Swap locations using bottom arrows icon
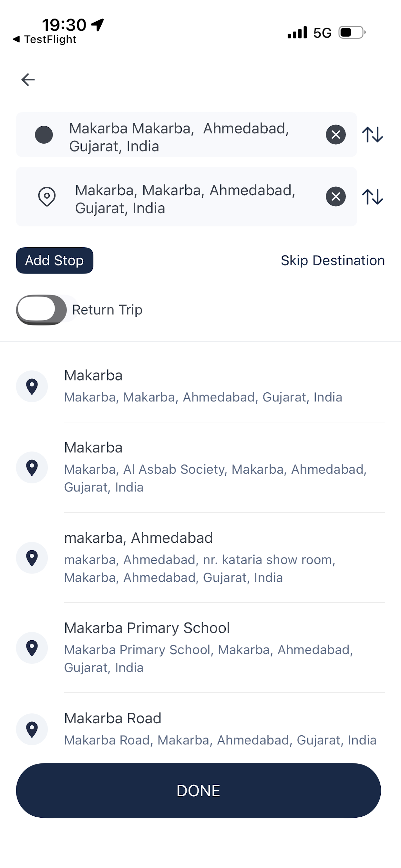This screenshot has width=401, height=868. tap(372, 197)
